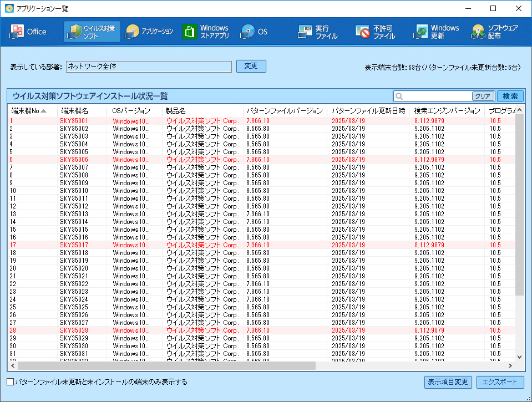
Task: Click the horizontal scrollbar left arrow
Action: (x=13, y=365)
